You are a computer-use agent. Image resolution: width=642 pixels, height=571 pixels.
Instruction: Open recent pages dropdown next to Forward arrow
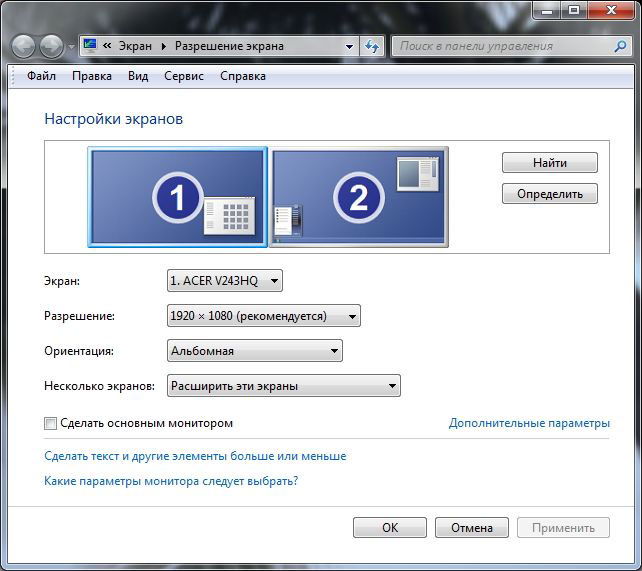pyautogui.click(x=72, y=47)
